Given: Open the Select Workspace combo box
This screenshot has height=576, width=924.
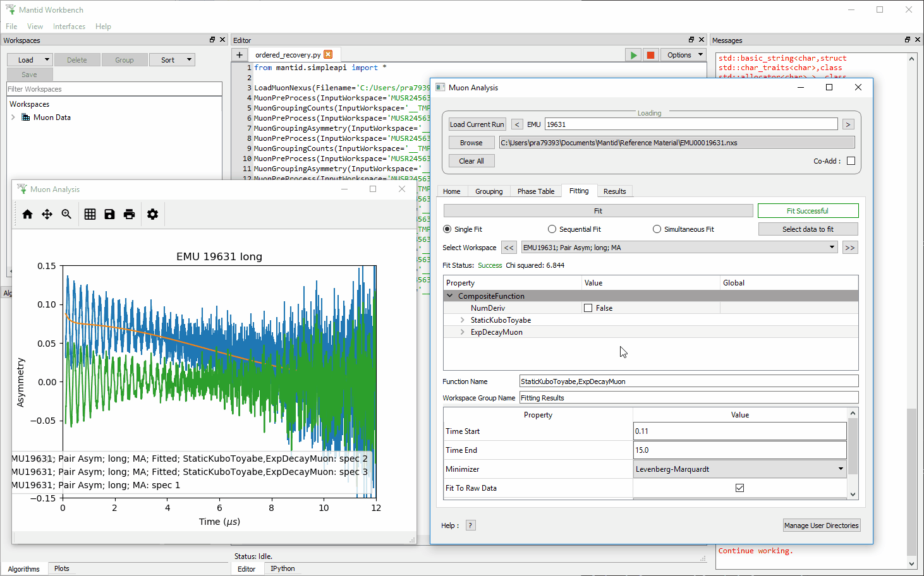Looking at the screenshot, I should pos(679,248).
